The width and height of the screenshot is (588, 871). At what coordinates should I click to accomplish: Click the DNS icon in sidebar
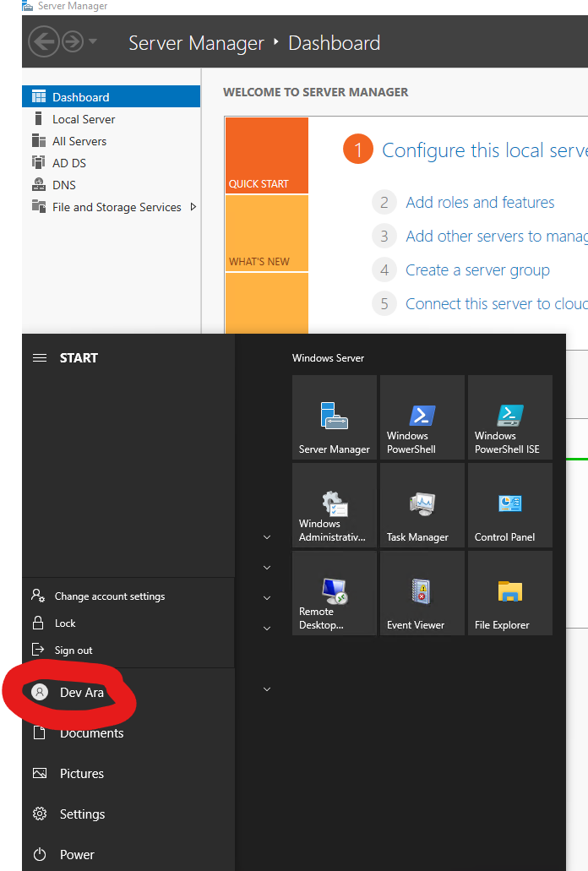pos(39,184)
